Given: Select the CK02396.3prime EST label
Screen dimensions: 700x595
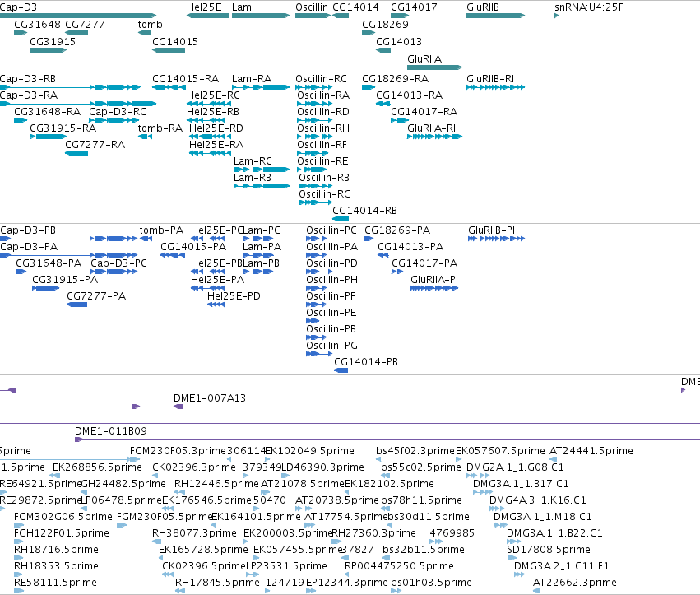Looking at the screenshot, I should [194, 467].
